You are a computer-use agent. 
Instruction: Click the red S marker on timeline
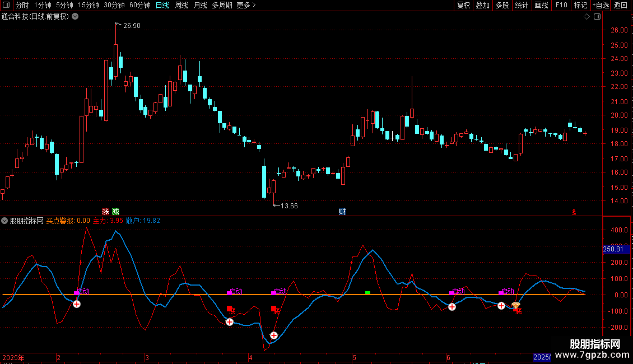(574, 212)
